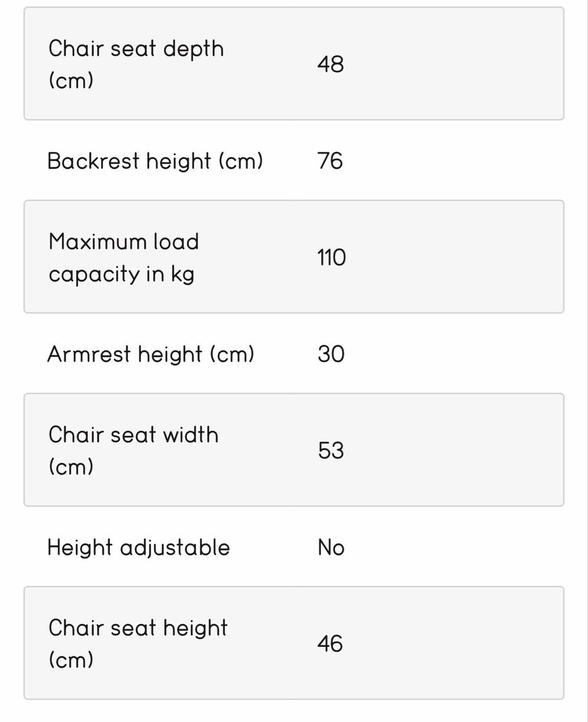Click the load capacity value 110
Image resolution: width=588 pixels, height=722 pixels.
tap(332, 258)
